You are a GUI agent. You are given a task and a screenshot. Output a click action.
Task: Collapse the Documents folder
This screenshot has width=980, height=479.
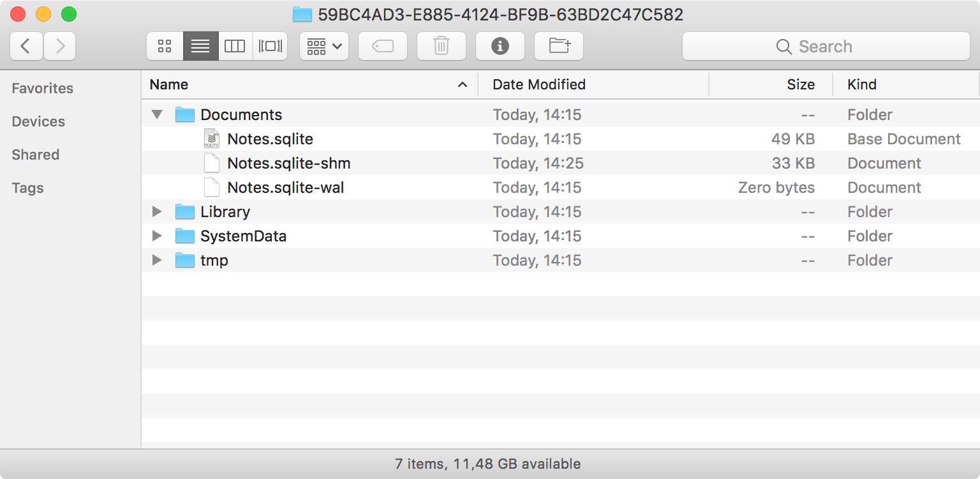tap(156, 114)
